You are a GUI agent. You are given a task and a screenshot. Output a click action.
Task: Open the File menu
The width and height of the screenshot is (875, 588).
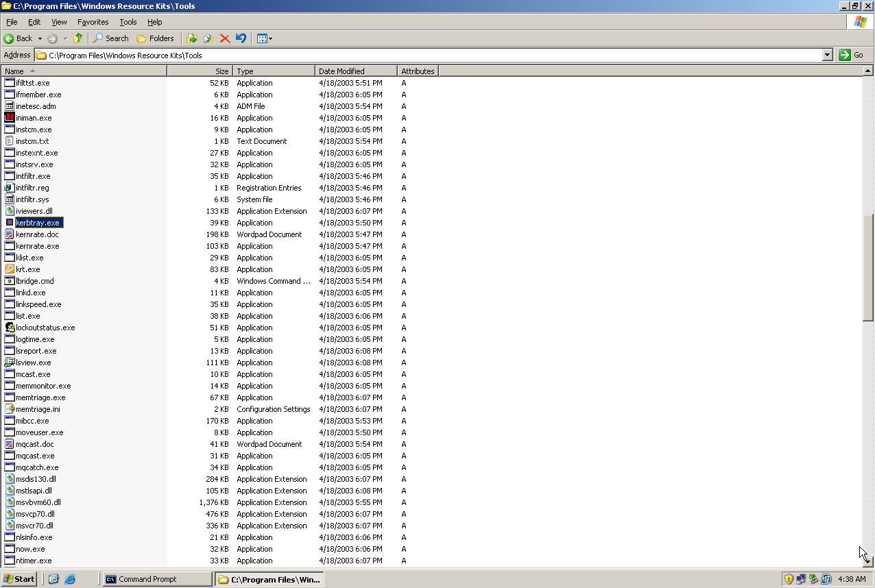tap(12, 22)
